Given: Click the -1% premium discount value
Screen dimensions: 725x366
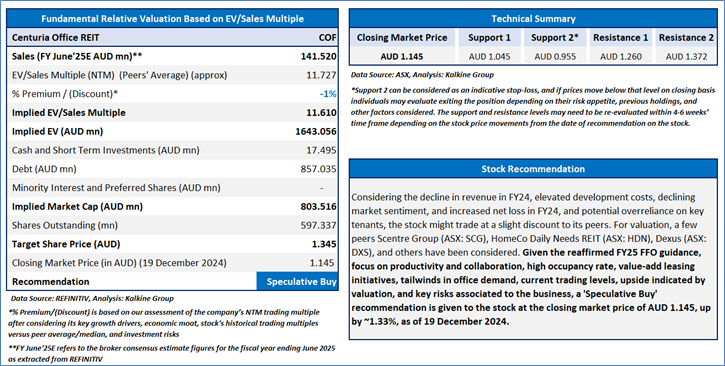Looking at the screenshot, I should 328,94.
